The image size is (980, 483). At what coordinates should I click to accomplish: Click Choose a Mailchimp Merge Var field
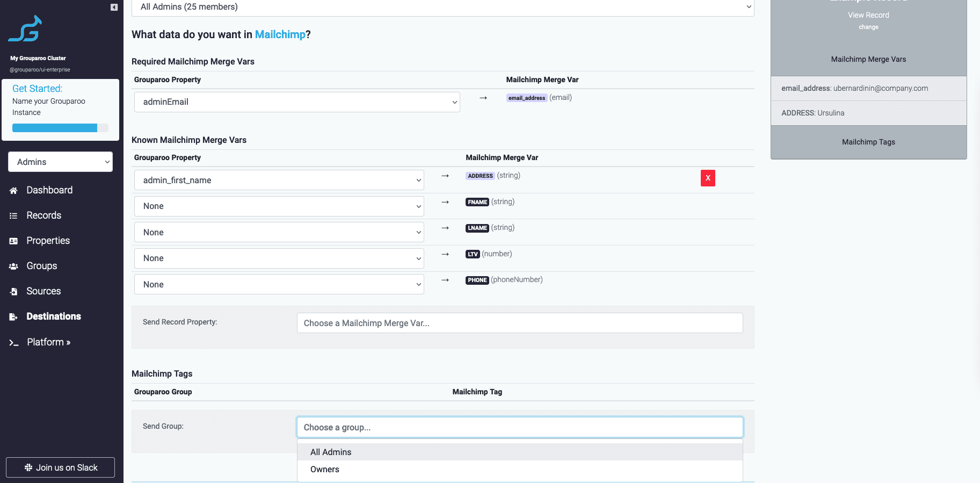tap(520, 323)
